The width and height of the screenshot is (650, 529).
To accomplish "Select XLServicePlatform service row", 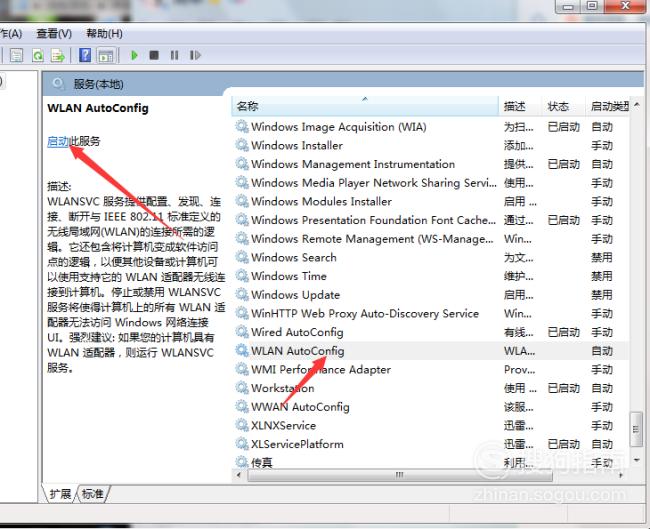I will [430, 444].
